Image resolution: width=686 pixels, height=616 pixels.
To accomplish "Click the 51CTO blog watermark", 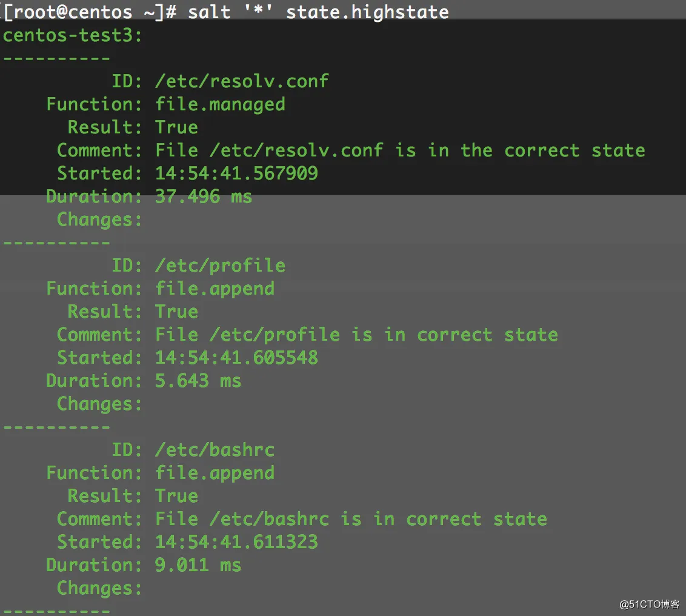I will click(650, 604).
